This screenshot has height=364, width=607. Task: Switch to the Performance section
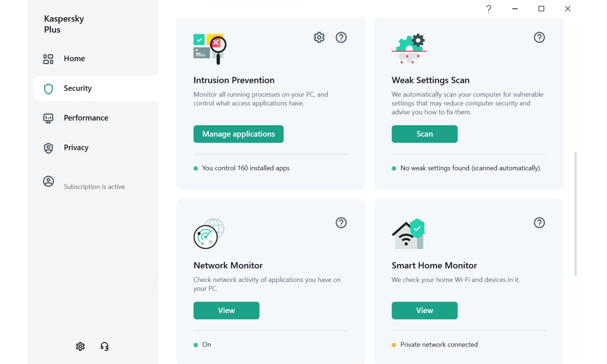coord(86,117)
